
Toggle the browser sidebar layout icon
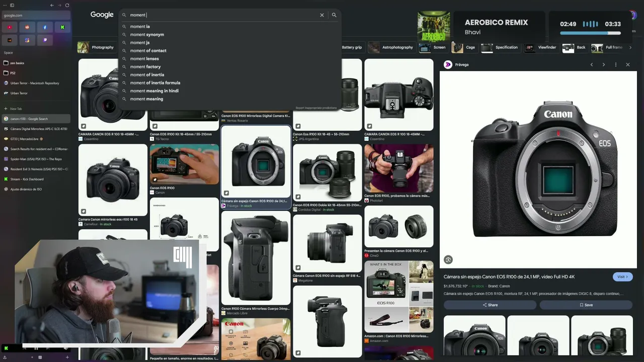(12, 5)
